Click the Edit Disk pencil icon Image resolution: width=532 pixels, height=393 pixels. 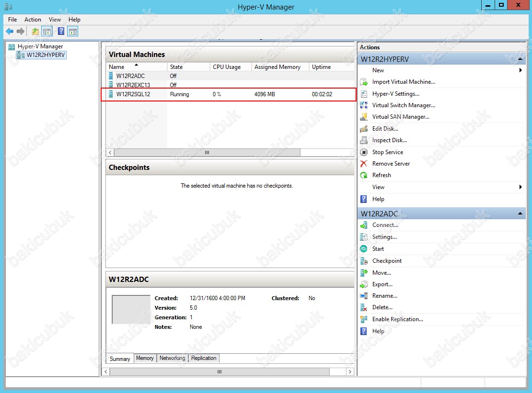point(364,129)
